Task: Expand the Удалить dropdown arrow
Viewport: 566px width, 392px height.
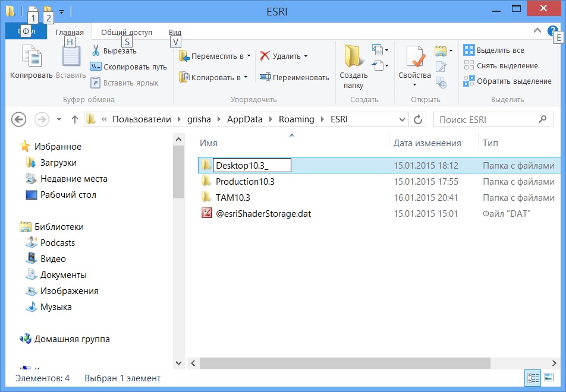Action: (306, 56)
